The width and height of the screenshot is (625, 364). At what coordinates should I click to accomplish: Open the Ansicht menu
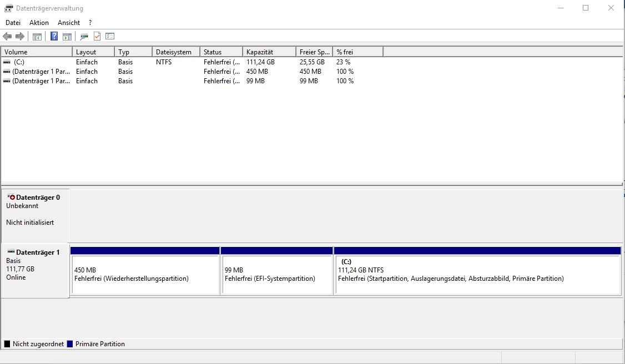(x=69, y=23)
